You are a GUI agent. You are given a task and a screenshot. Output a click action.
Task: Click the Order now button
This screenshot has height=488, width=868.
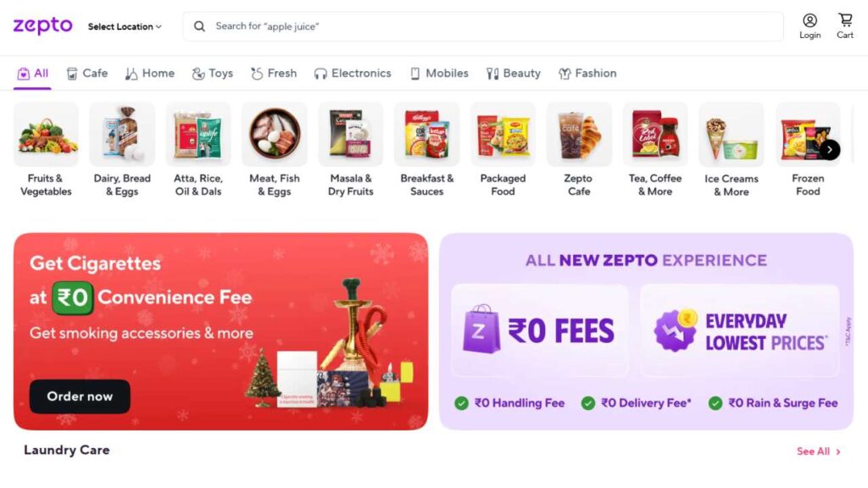click(80, 396)
